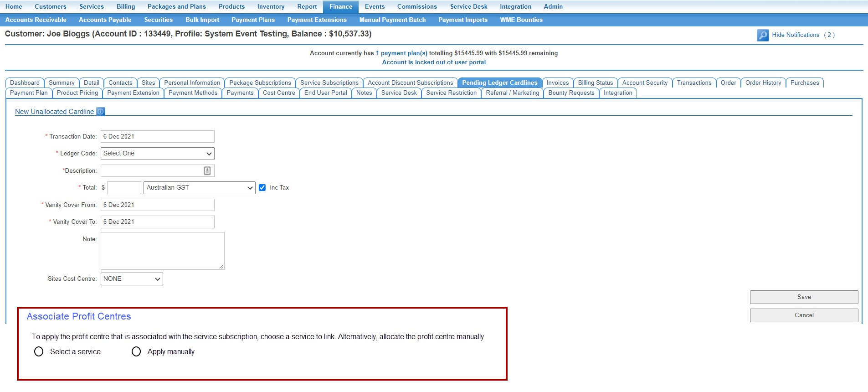Go to the Payment Methods tab
Viewport: 868px width, 392px height.
[x=193, y=93]
